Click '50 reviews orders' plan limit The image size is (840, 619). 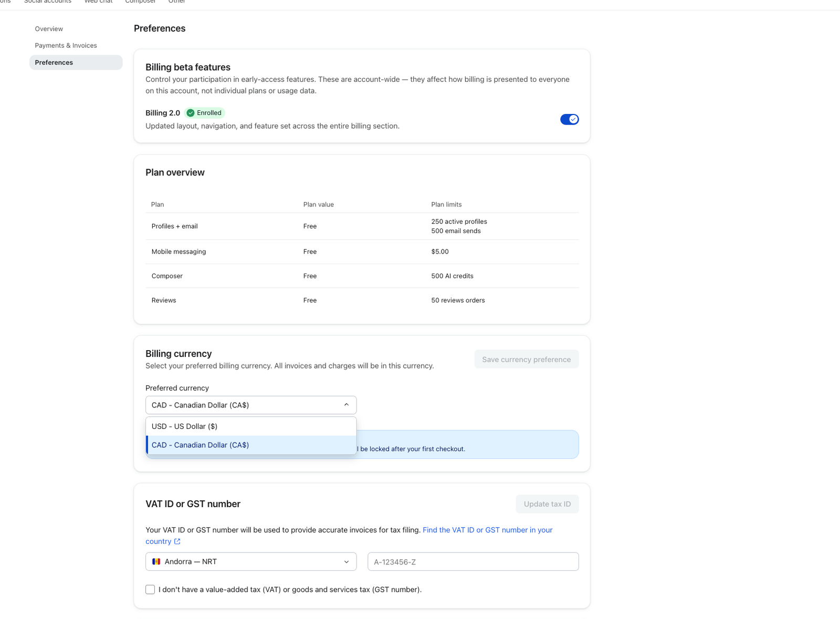tap(458, 300)
